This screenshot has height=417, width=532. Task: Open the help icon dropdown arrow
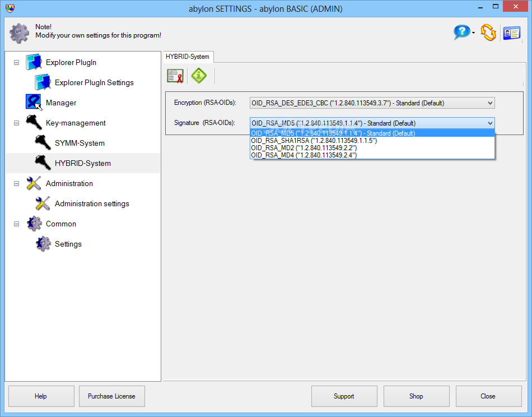[x=473, y=33]
